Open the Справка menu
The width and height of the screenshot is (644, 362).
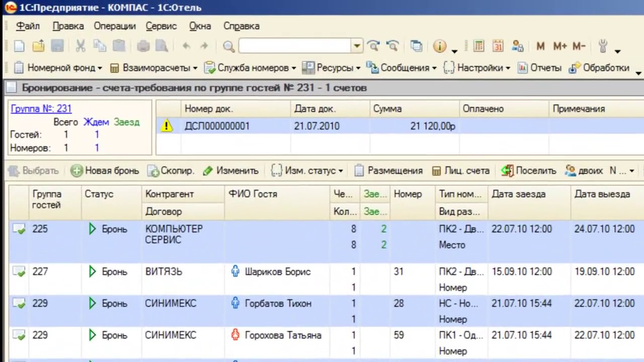[x=242, y=26]
